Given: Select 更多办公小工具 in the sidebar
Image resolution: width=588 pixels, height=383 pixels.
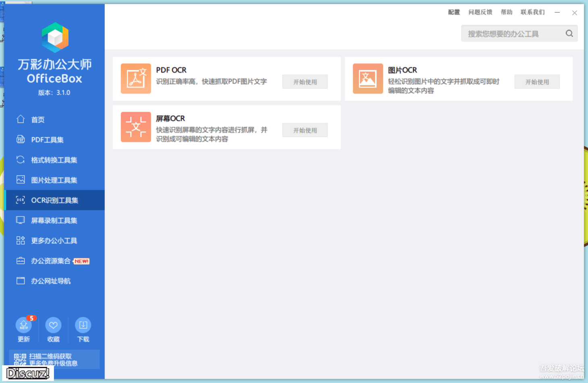Looking at the screenshot, I should tap(55, 240).
